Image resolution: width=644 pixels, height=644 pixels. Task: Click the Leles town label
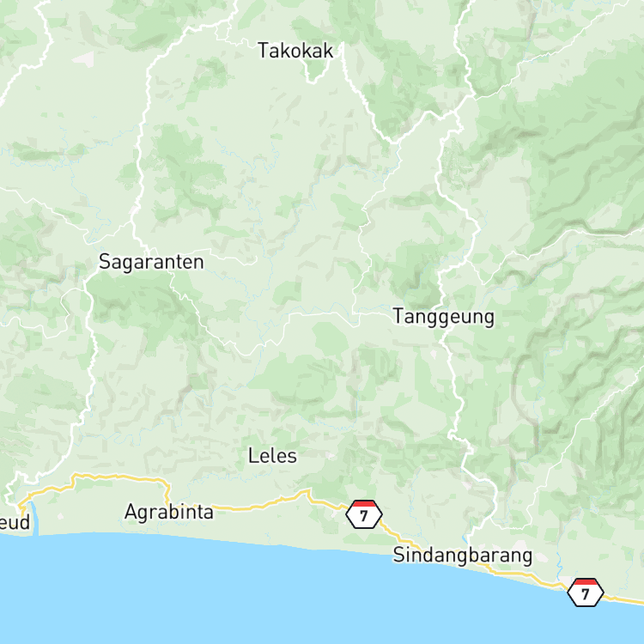point(272,456)
